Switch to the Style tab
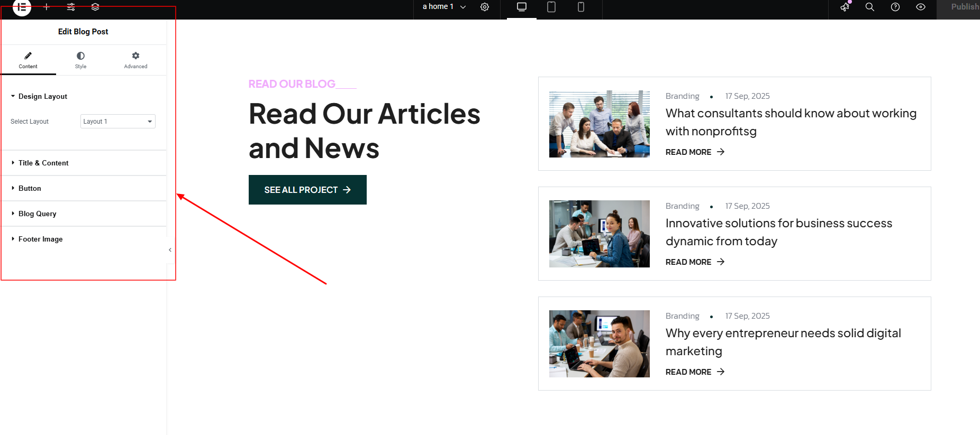This screenshot has height=435, width=980. pyautogui.click(x=80, y=60)
